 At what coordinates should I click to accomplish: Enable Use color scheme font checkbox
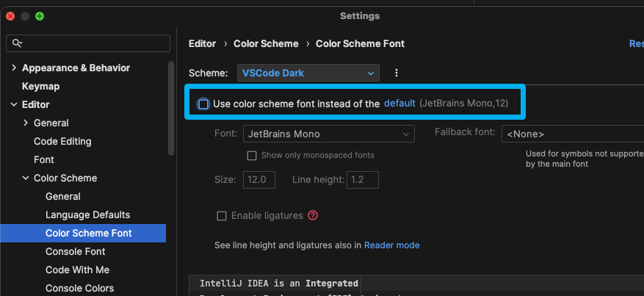point(203,104)
